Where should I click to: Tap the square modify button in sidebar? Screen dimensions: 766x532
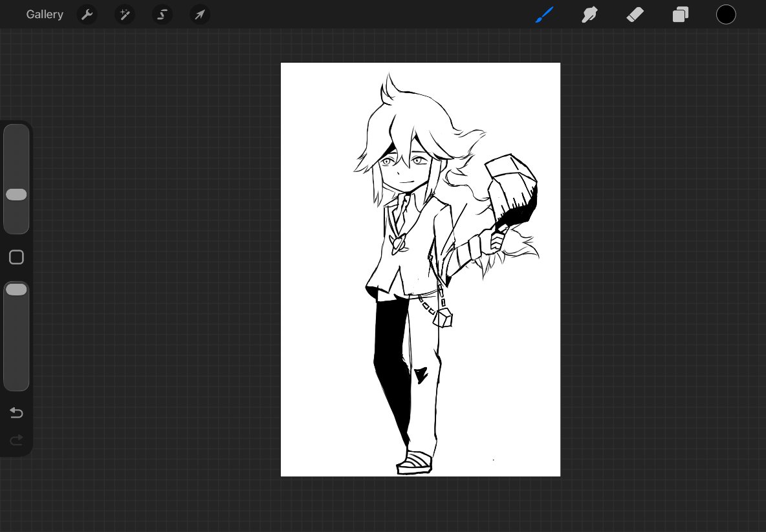(x=16, y=257)
